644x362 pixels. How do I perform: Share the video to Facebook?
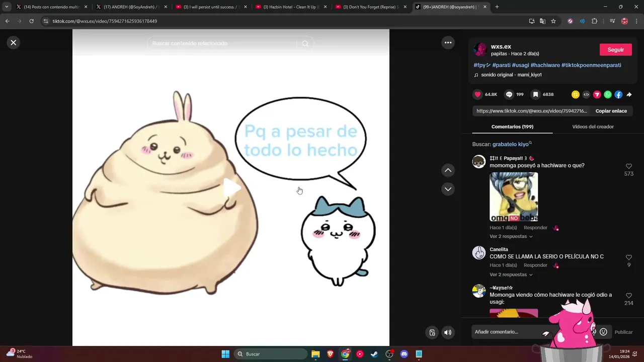tap(618, 95)
